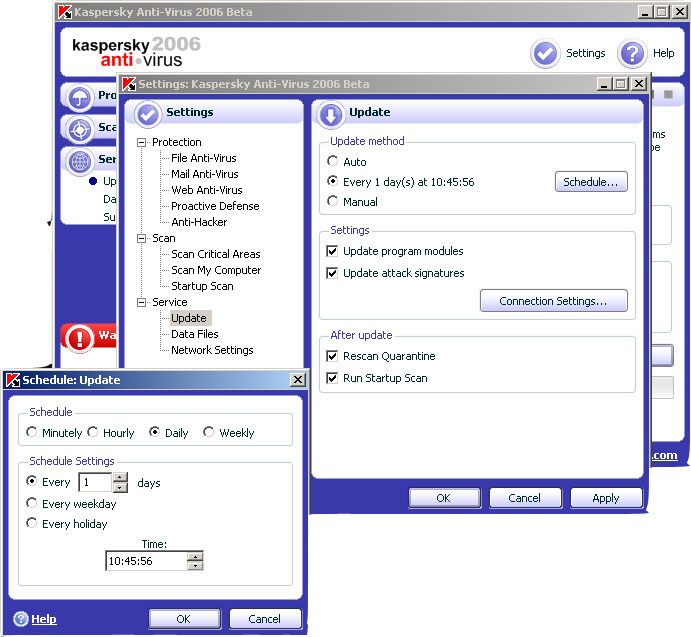Open Anti-Hacker settings
Screen dimensions: 691x637
199,222
